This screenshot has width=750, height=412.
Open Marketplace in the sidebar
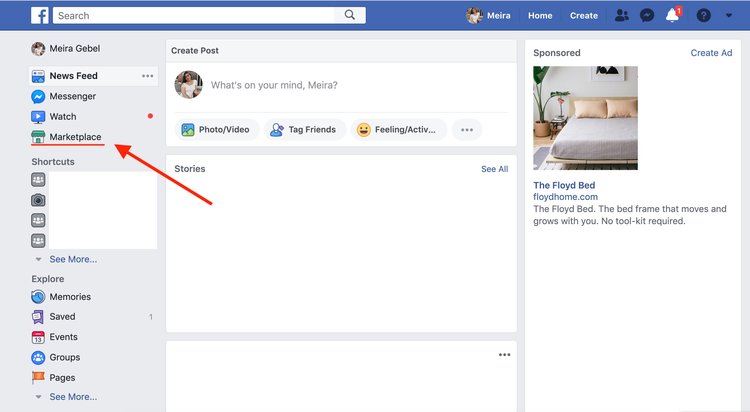[75, 137]
